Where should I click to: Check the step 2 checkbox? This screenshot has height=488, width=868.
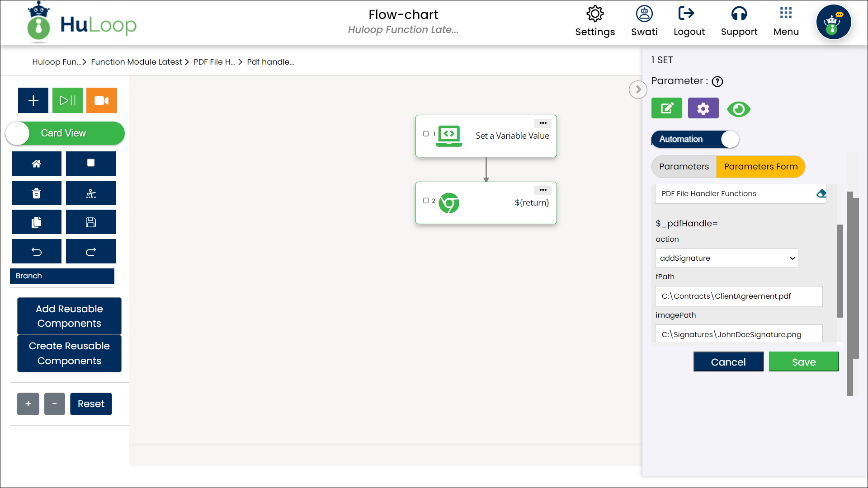(x=426, y=201)
